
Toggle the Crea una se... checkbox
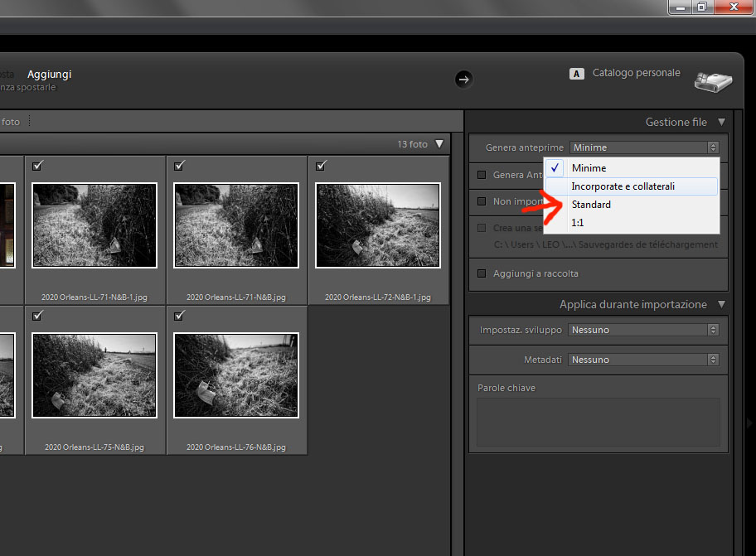[482, 227]
